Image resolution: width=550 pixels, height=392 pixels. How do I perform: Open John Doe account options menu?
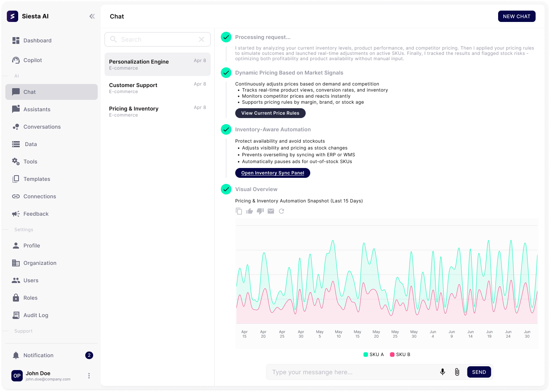(89, 376)
